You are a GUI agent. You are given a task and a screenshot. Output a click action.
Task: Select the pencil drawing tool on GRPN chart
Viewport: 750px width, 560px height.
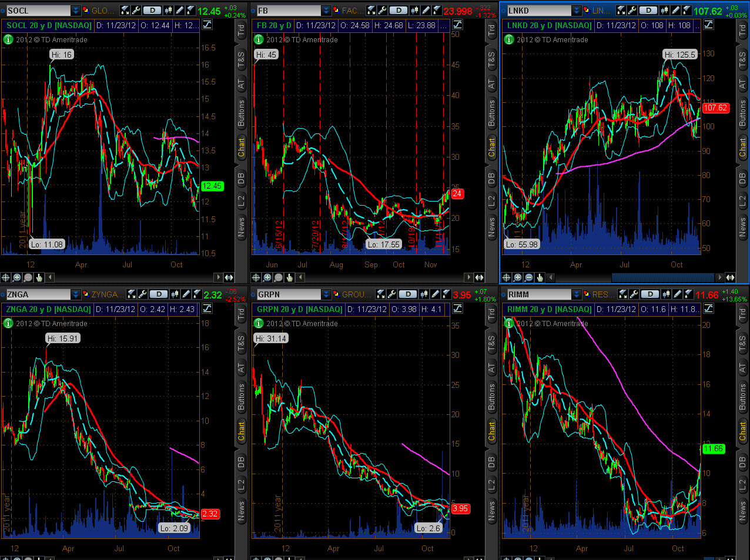(x=436, y=294)
